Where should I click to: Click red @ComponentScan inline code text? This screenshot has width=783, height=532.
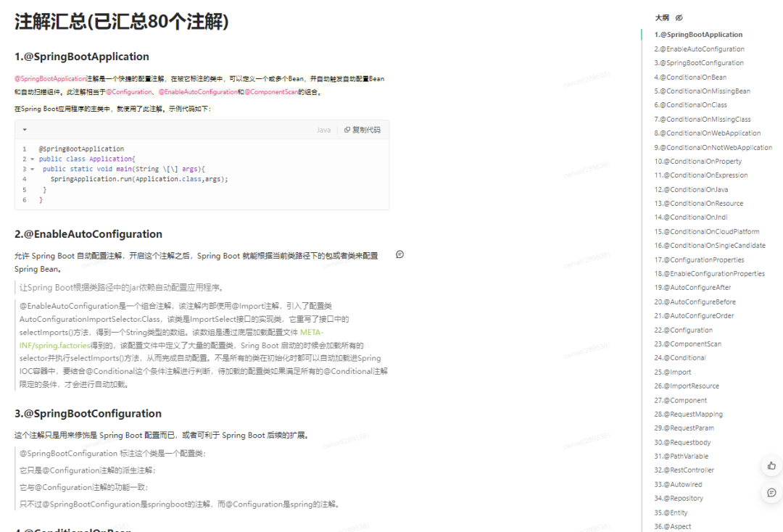click(271, 92)
